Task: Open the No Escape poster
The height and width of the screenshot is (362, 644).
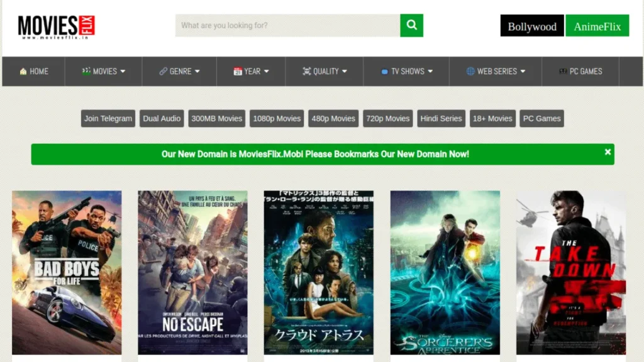Action: click(x=192, y=273)
